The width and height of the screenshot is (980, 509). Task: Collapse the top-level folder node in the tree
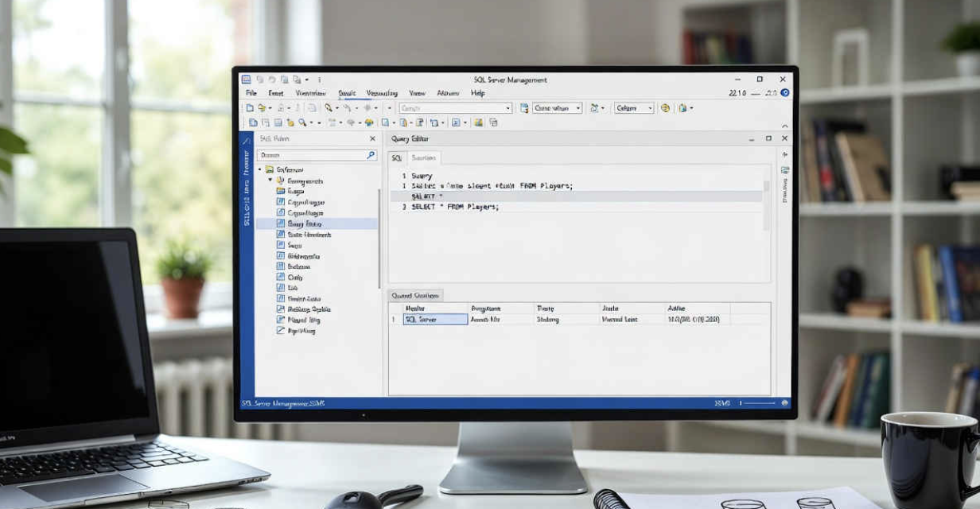tap(259, 170)
